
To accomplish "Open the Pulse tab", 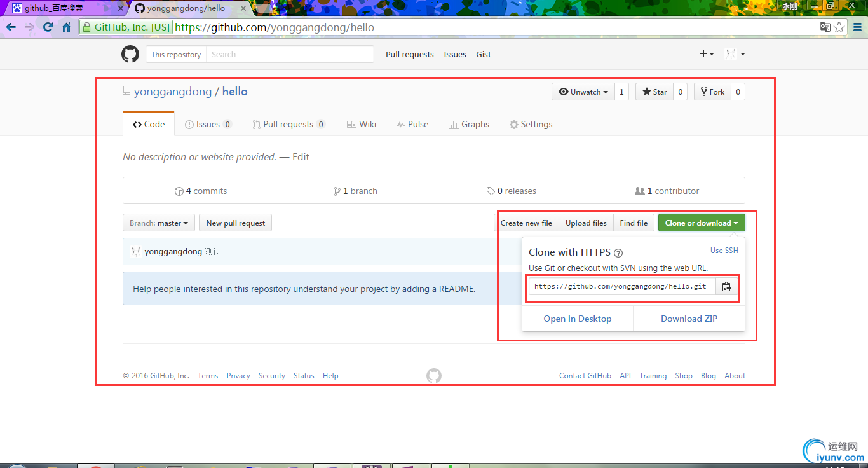I will 412,124.
